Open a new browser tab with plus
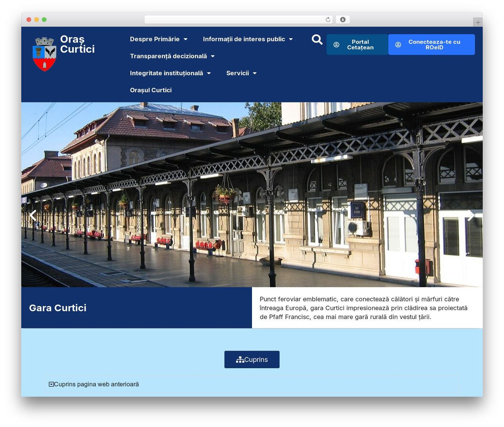 point(478,22)
